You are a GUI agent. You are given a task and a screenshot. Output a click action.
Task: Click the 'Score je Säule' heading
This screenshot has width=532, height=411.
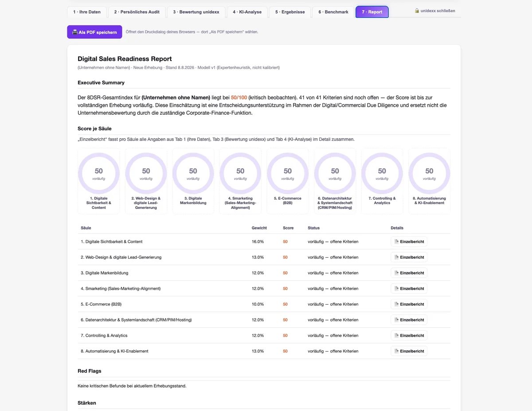pyautogui.click(x=94, y=129)
